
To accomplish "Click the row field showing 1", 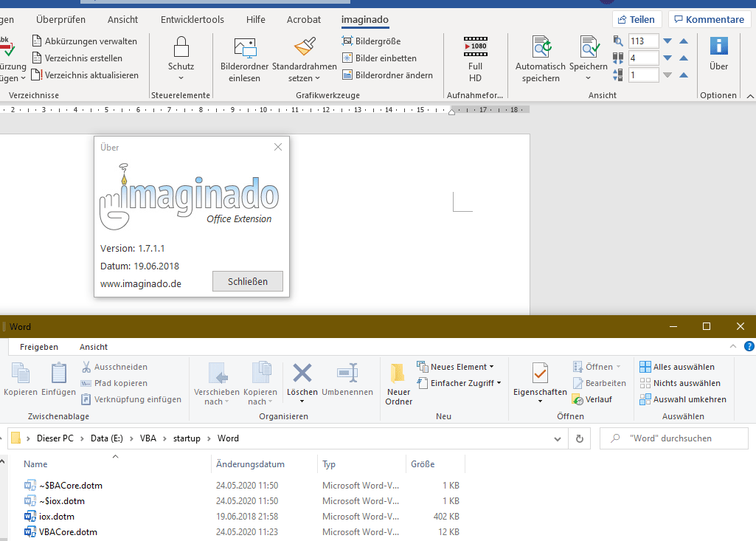I will (x=644, y=75).
